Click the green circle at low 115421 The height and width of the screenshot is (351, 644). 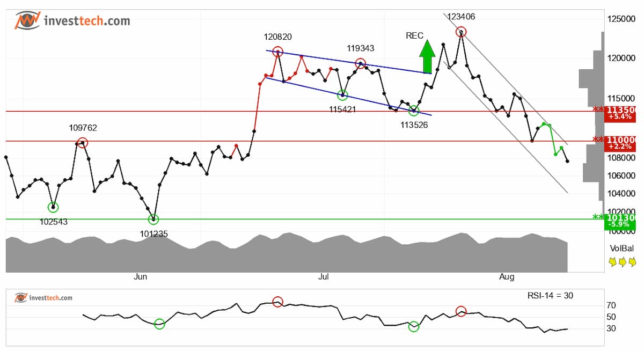[x=342, y=95]
